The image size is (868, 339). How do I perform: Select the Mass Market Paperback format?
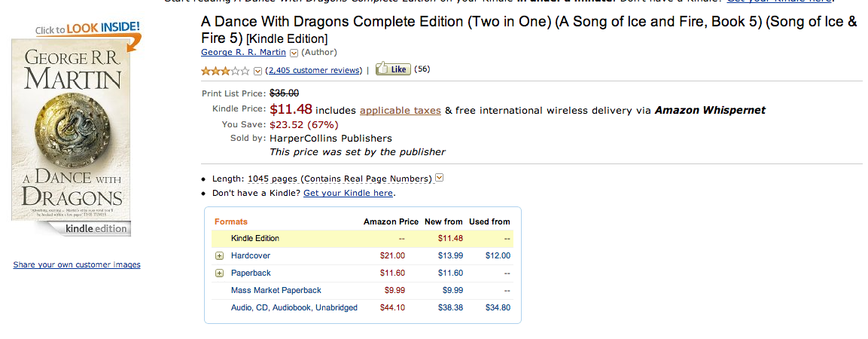click(276, 290)
